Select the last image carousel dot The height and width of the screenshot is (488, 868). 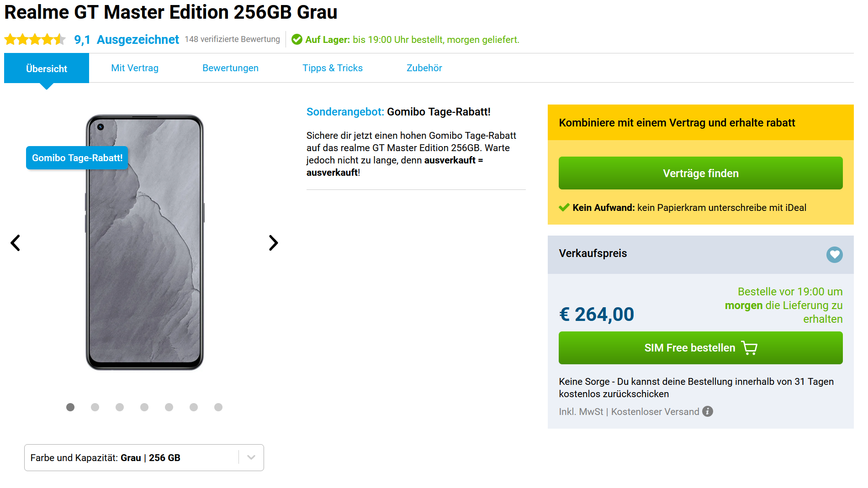pos(218,407)
